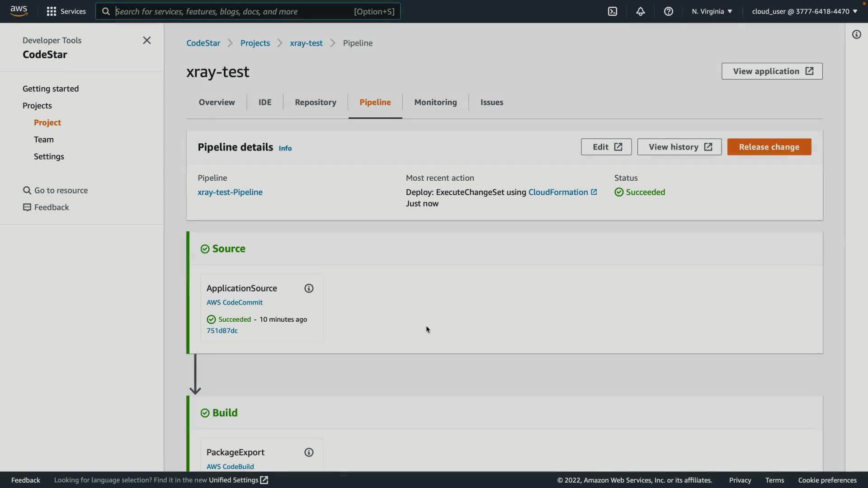The width and height of the screenshot is (868, 488).
Task: Open the xray-test-Pipeline link
Action: (230, 192)
